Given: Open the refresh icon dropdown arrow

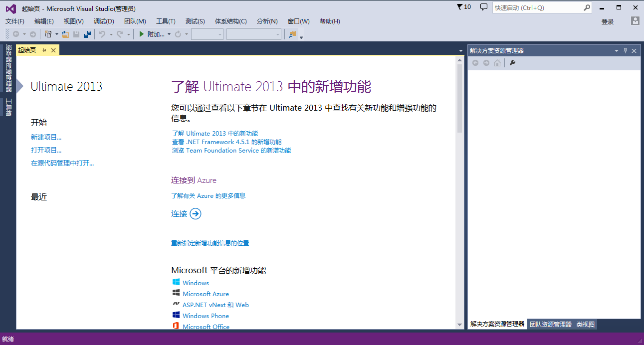Looking at the screenshot, I should point(187,34).
